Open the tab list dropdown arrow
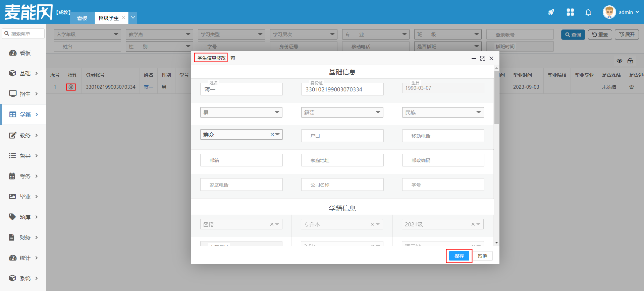Image resolution: width=644 pixels, height=291 pixels. (133, 18)
